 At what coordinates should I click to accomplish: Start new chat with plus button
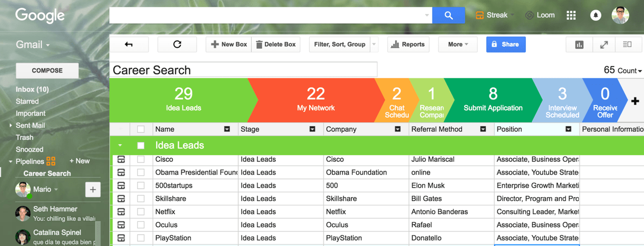click(x=92, y=189)
